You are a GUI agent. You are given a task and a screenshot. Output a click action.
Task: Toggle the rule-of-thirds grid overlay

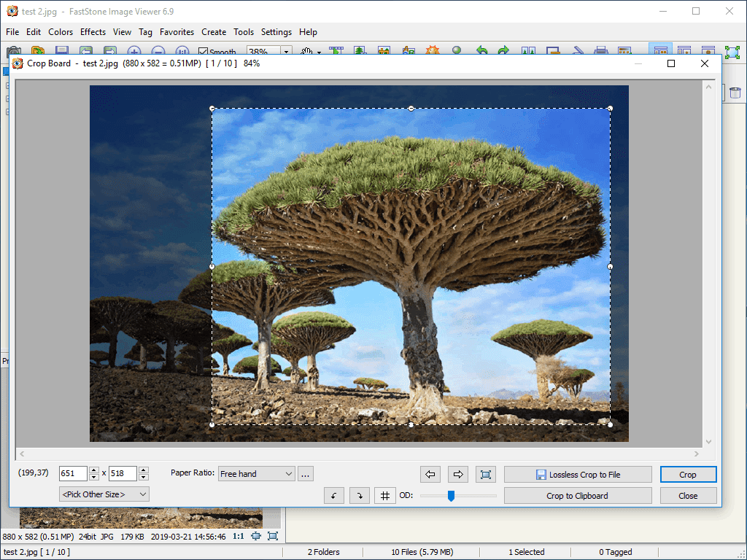pos(384,495)
